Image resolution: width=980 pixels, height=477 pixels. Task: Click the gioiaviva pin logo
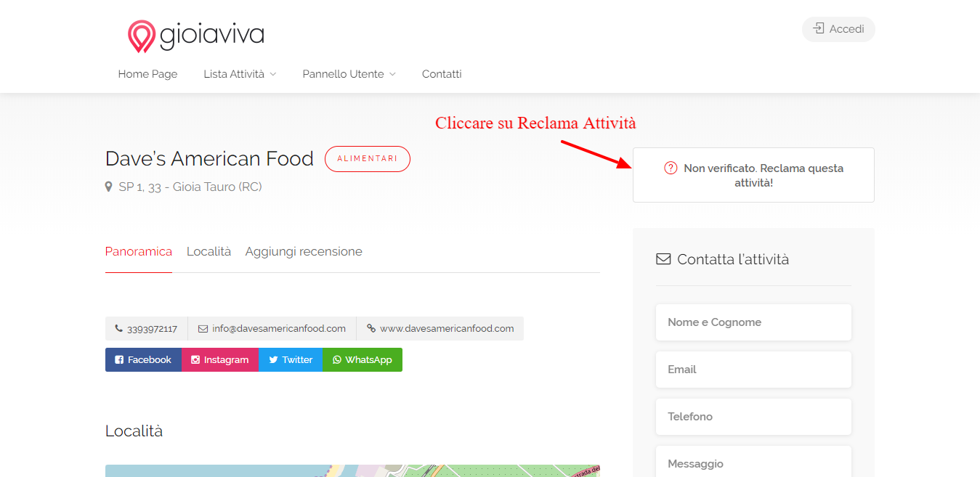(142, 36)
